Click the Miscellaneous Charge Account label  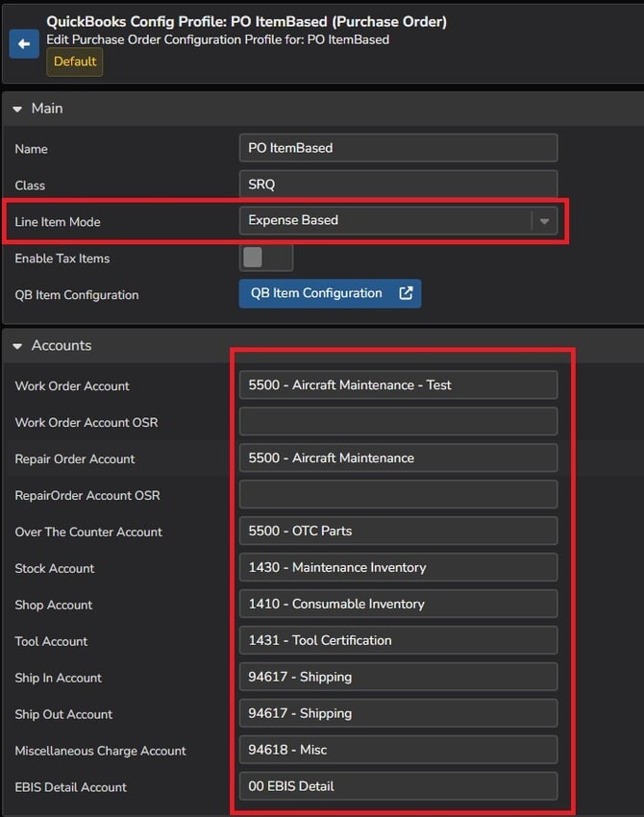pyautogui.click(x=100, y=751)
